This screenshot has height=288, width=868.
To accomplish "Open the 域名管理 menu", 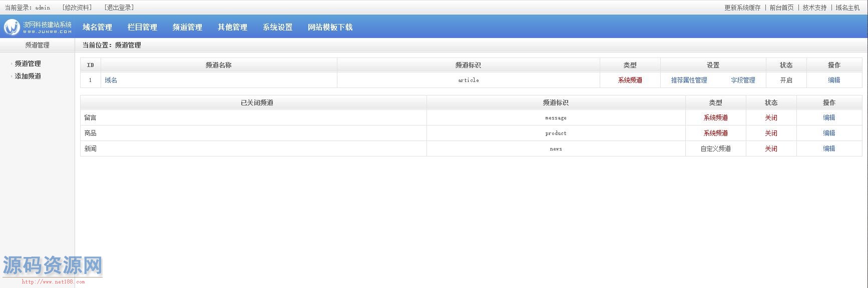I will (97, 27).
